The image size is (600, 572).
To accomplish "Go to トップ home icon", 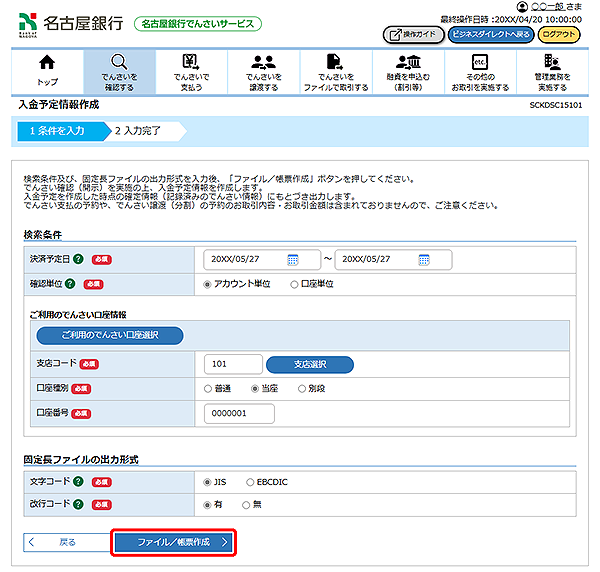I will tap(47, 72).
